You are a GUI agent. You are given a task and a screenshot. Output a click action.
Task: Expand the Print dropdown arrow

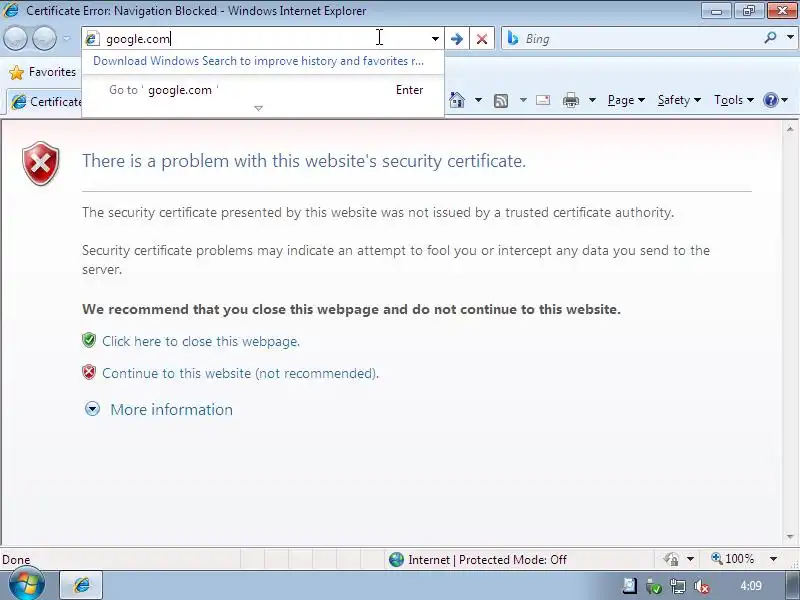(592, 100)
